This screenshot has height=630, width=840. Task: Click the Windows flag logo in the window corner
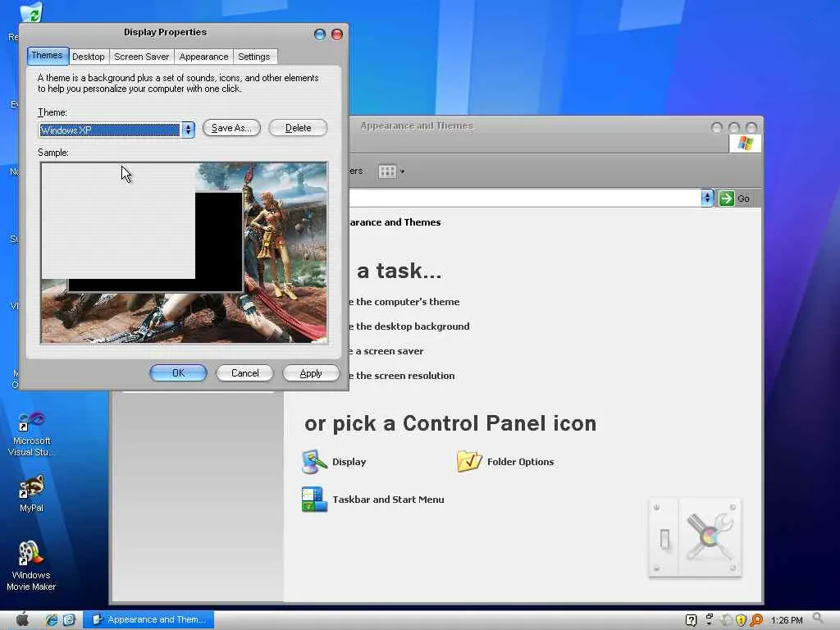[745, 143]
